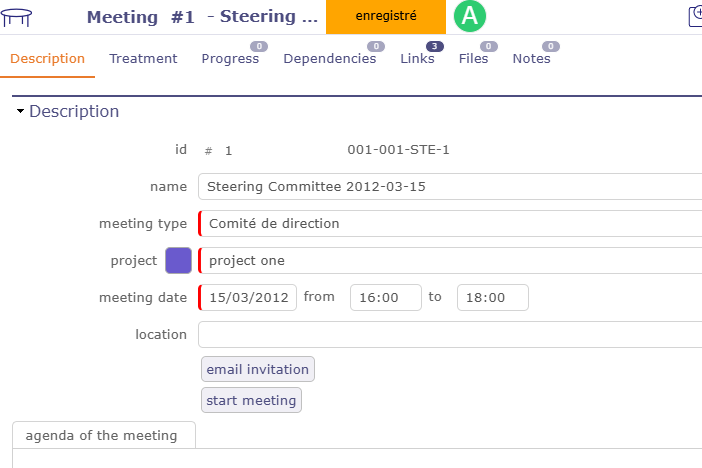Image resolution: width=702 pixels, height=468 pixels.
Task: Click the meeting table icon
Action: tap(17, 17)
